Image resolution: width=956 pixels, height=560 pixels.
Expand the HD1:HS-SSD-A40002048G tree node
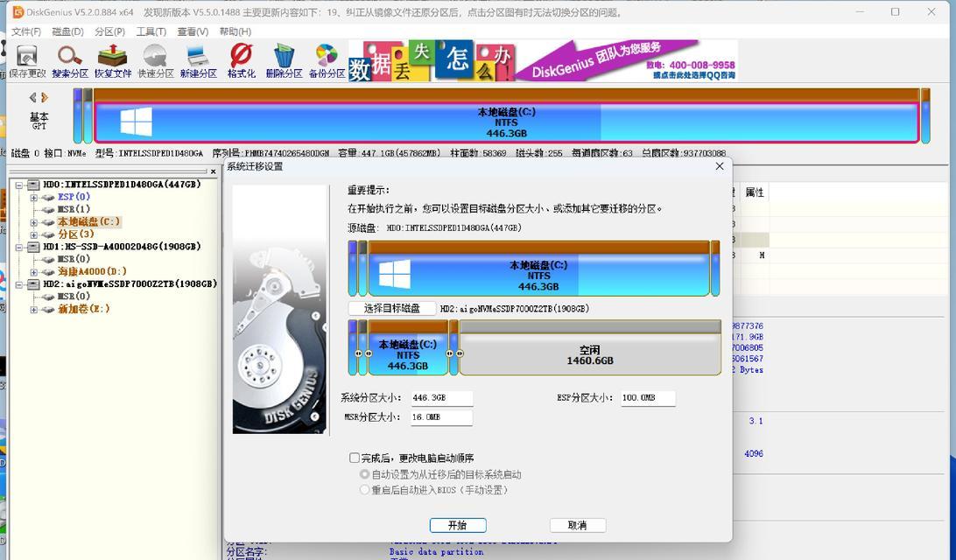[19, 246]
